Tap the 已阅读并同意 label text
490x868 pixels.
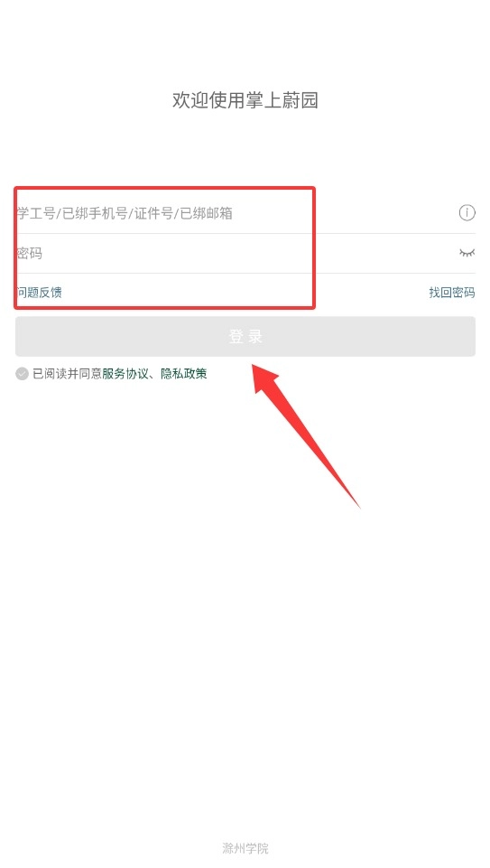point(67,374)
